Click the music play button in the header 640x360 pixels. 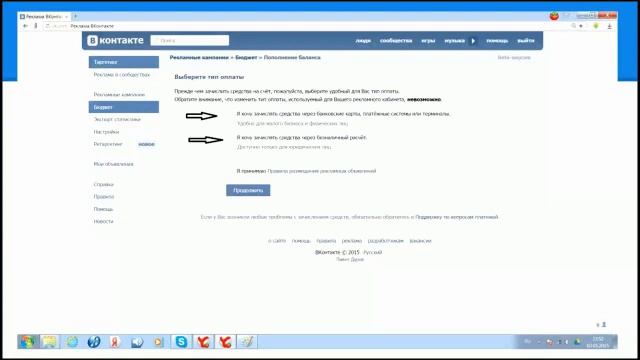[473, 41]
